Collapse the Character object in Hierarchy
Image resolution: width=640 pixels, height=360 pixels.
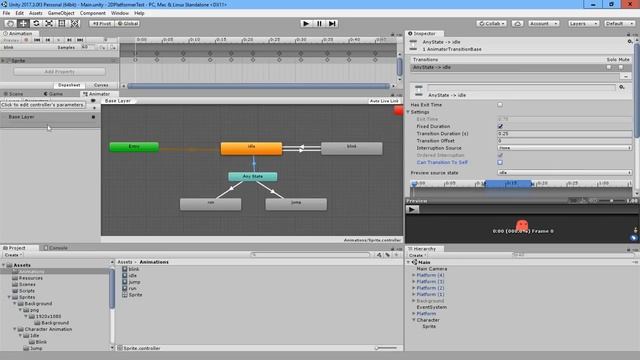click(413, 320)
